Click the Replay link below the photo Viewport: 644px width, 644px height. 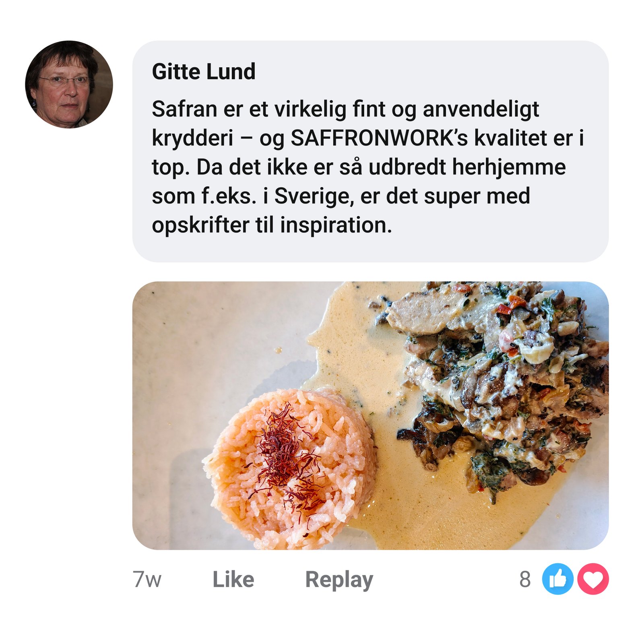pos(339,580)
